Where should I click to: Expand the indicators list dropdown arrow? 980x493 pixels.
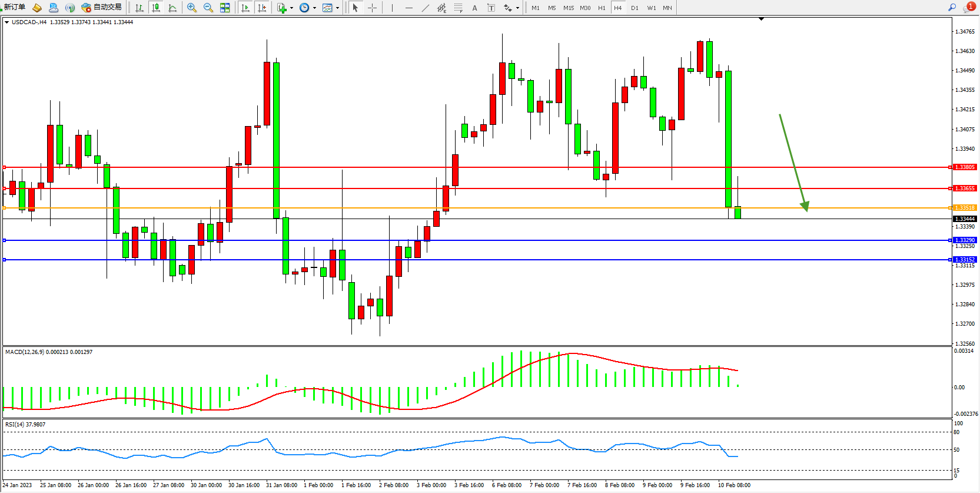291,8
